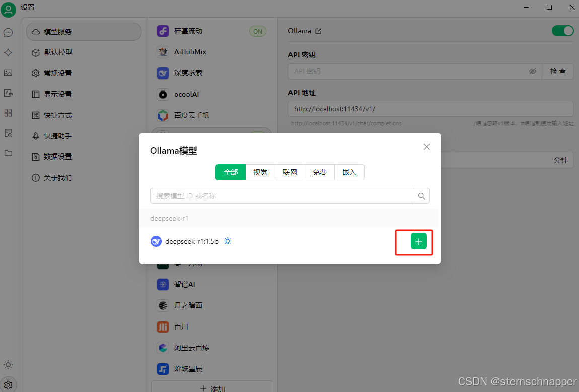Open 常规设置 settings section
The height and width of the screenshot is (392, 579).
coord(84,73)
